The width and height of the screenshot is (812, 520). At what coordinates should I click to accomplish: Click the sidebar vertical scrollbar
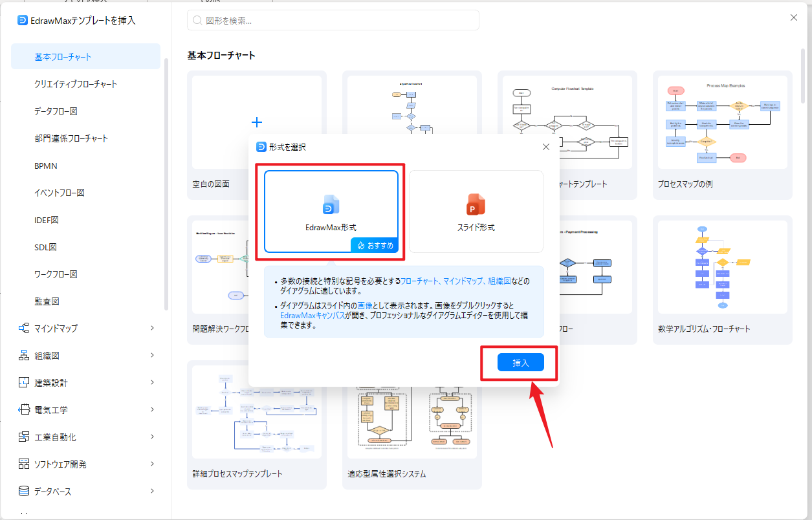(x=166, y=184)
